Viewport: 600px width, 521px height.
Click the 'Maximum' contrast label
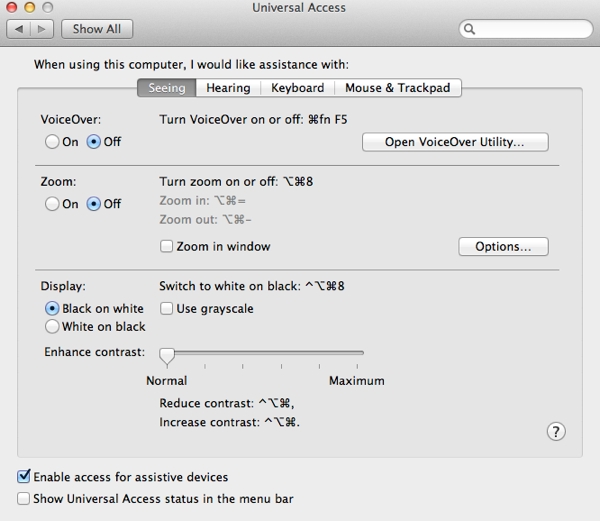point(357,381)
